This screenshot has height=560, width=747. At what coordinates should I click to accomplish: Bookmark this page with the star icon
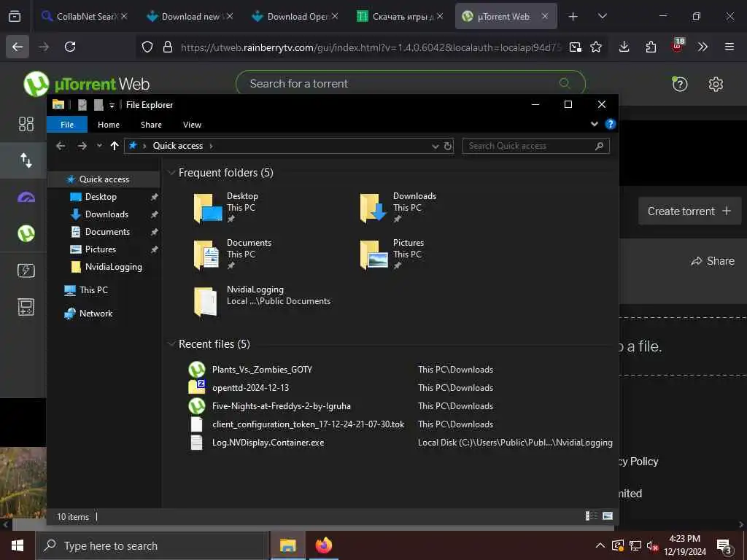pos(596,47)
